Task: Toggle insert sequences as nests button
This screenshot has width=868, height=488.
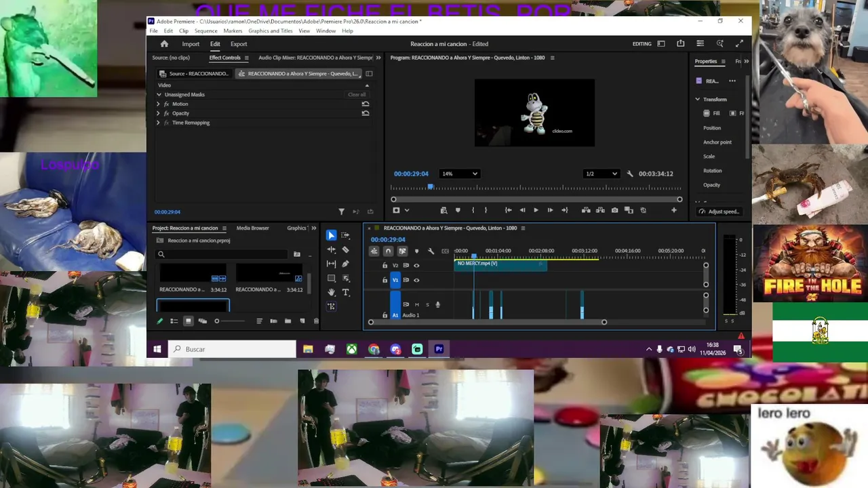Action: click(374, 251)
